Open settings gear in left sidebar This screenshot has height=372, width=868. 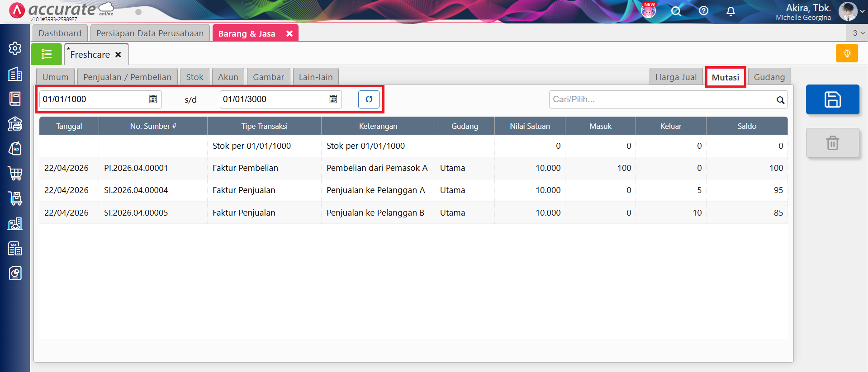15,48
